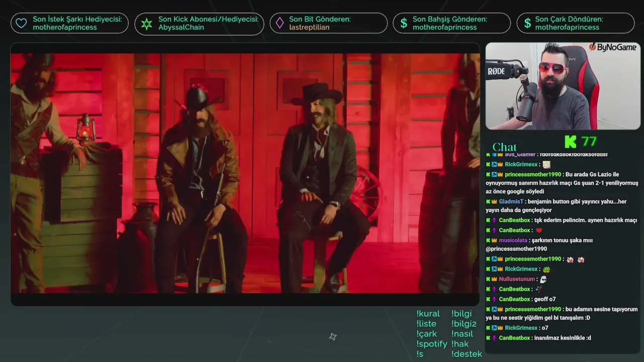Click the AbyssalChain subscriber name

tap(181, 27)
